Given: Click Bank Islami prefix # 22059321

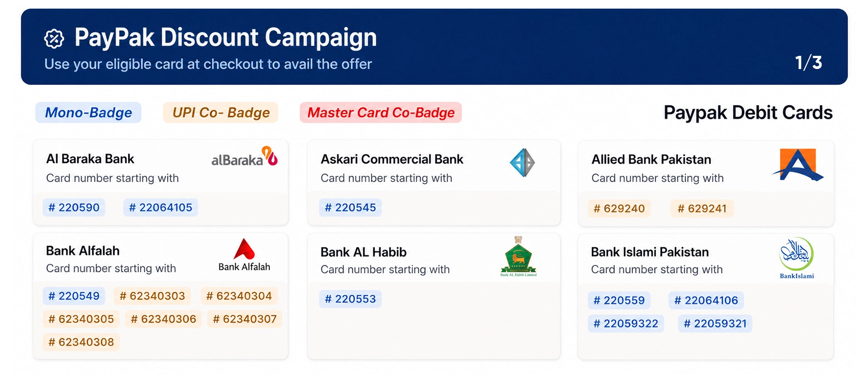Looking at the screenshot, I should (715, 323).
